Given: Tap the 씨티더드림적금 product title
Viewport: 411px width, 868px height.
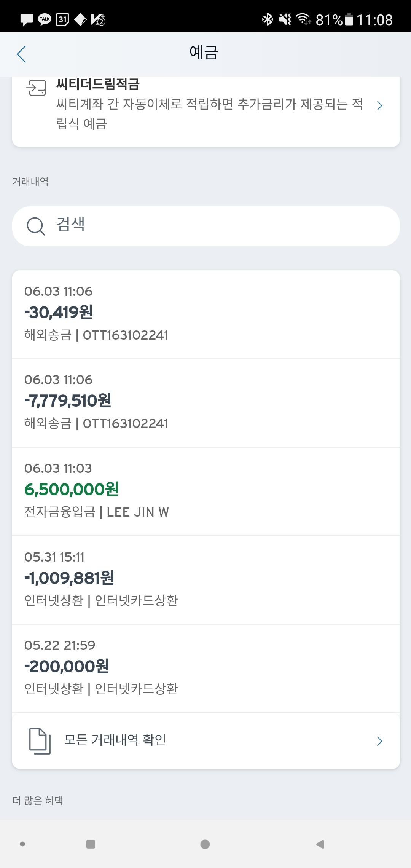Looking at the screenshot, I should 98,84.
